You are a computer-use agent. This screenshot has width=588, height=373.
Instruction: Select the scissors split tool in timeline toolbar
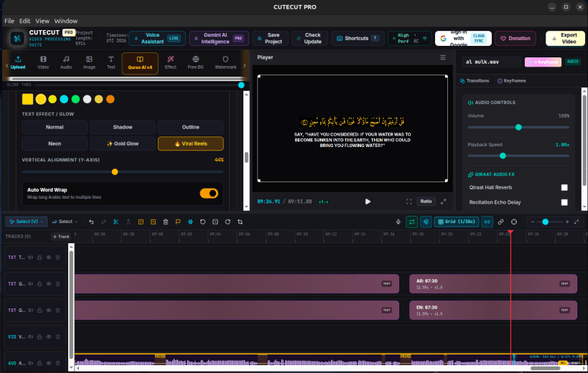pyautogui.click(x=116, y=222)
